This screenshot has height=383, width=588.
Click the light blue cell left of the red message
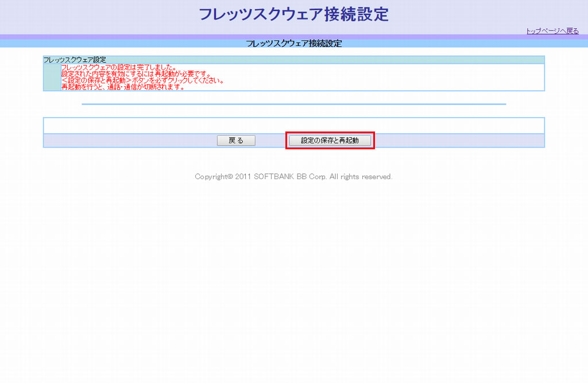52,77
